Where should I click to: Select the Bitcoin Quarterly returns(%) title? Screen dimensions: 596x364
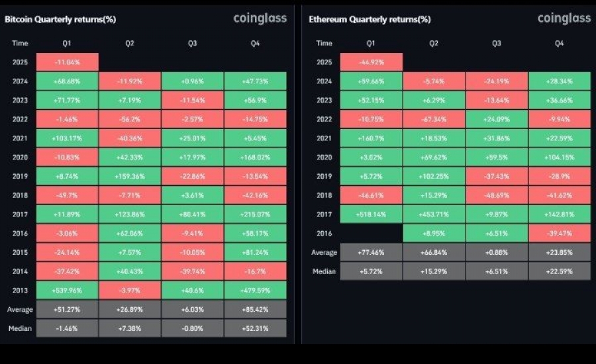(x=60, y=19)
